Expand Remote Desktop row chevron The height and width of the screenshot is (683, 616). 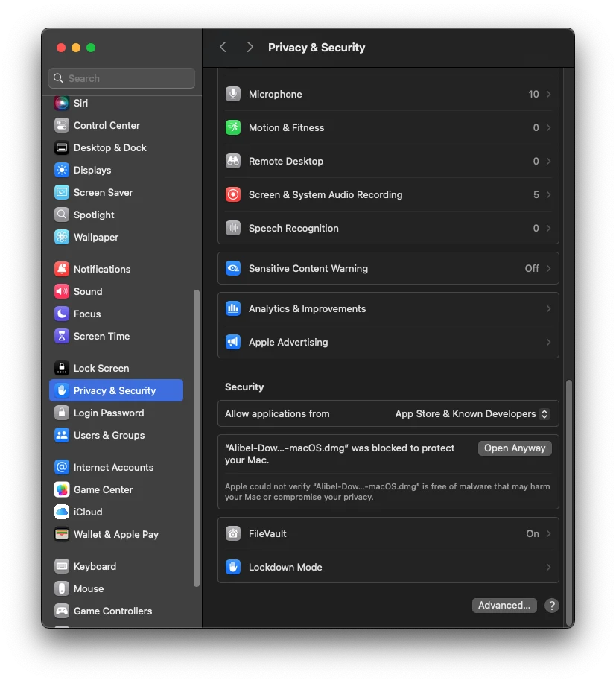[548, 161]
